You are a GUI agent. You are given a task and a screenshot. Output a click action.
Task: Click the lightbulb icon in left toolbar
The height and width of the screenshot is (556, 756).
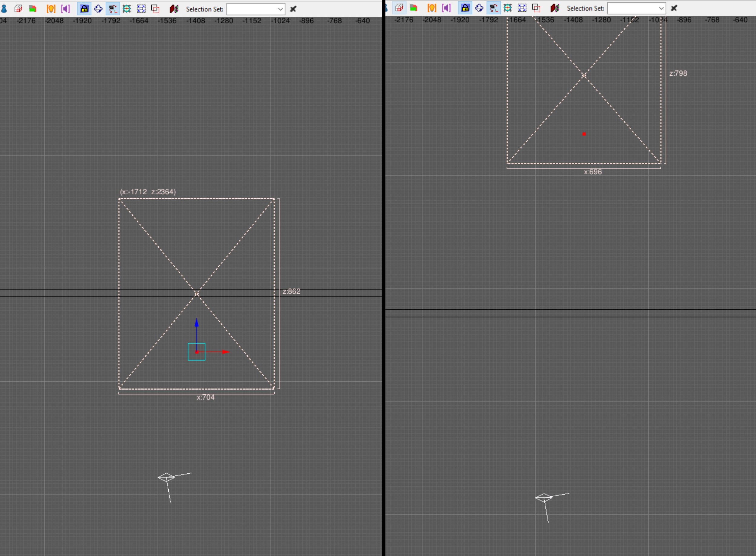pos(51,9)
